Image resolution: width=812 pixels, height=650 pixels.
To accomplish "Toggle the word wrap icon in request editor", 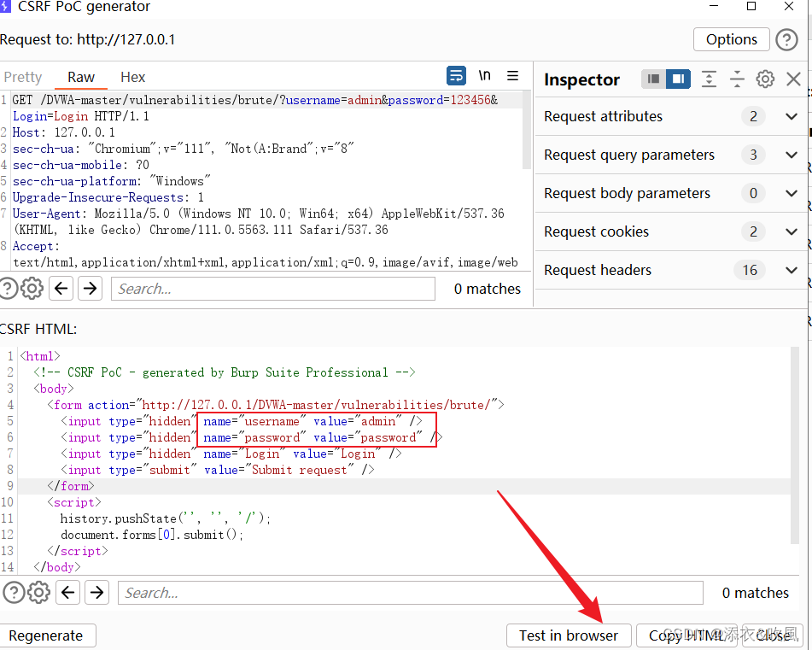I will click(x=456, y=76).
